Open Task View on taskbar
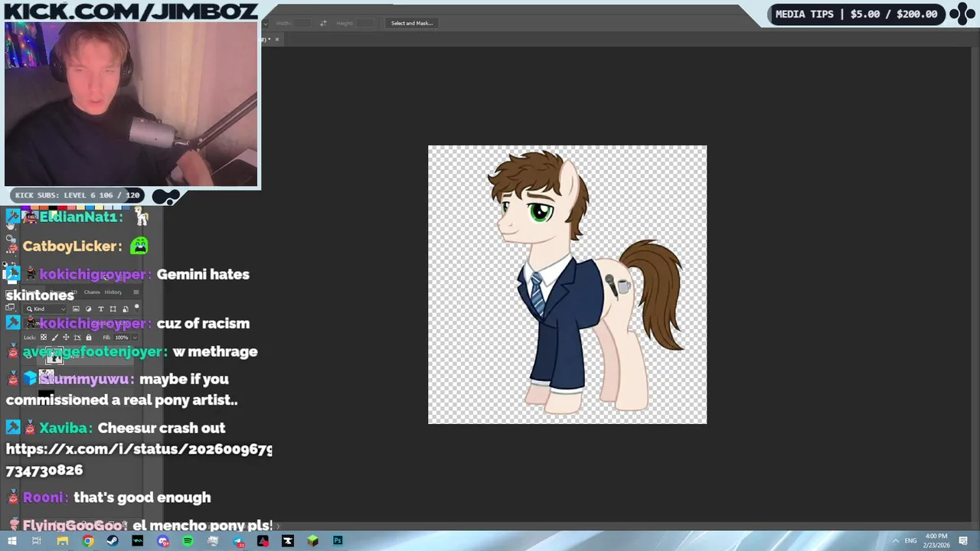 click(x=36, y=541)
